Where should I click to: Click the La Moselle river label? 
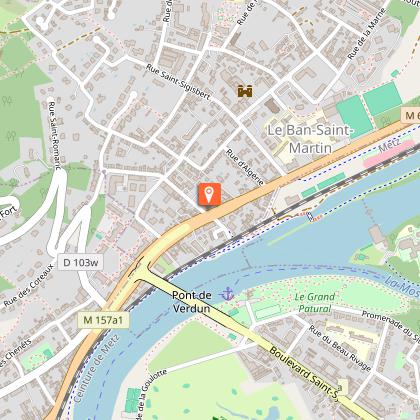coord(402,287)
